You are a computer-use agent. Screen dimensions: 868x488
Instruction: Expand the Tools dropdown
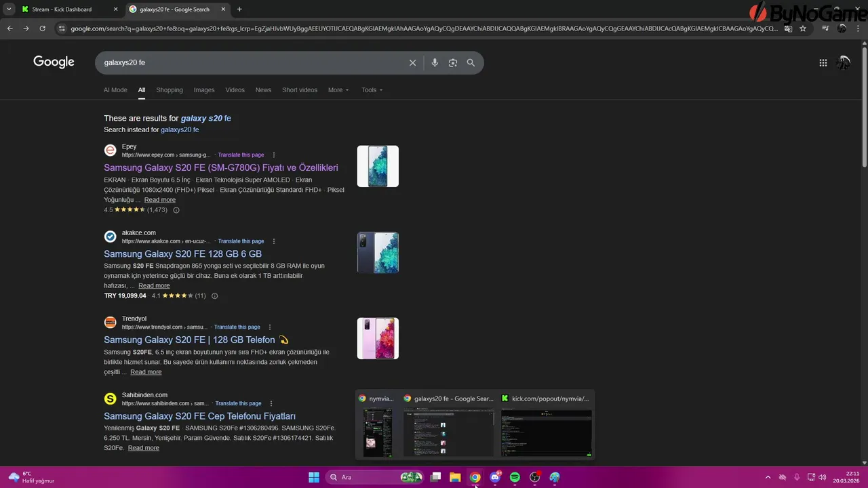372,90
